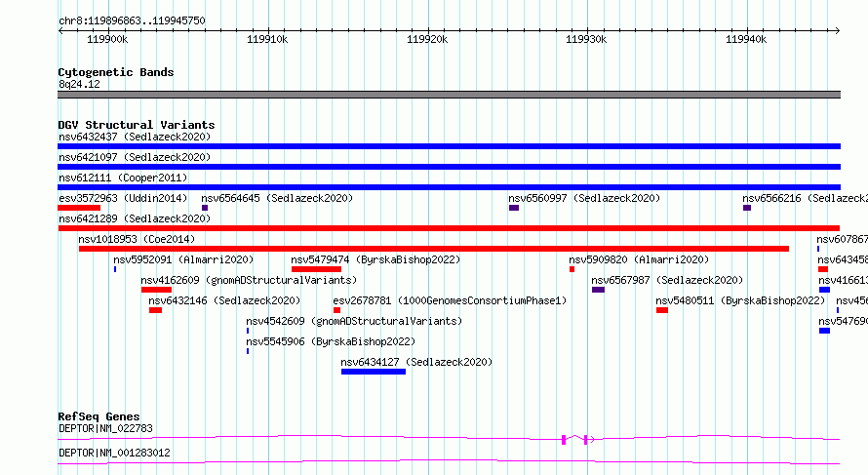Viewport: 868px width, 475px height.
Task: Click the purple marker under nsv6560997
Action: point(514,208)
